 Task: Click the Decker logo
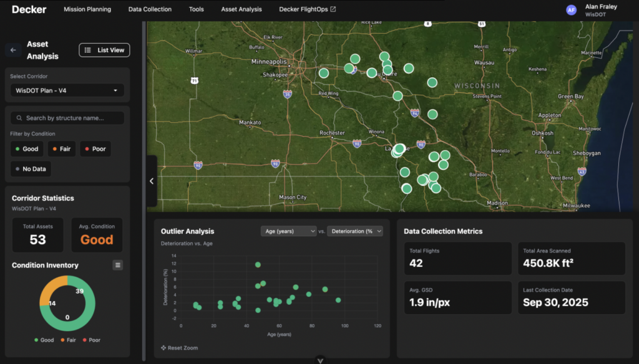(x=29, y=9)
